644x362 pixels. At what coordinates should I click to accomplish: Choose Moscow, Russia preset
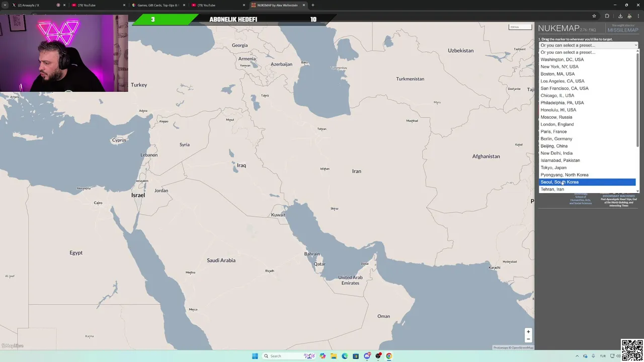tap(587, 117)
